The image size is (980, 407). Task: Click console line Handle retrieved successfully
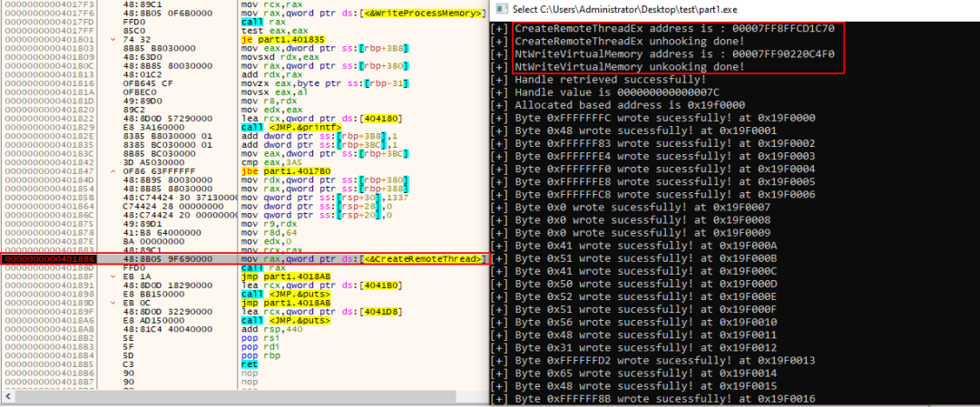[599, 80]
